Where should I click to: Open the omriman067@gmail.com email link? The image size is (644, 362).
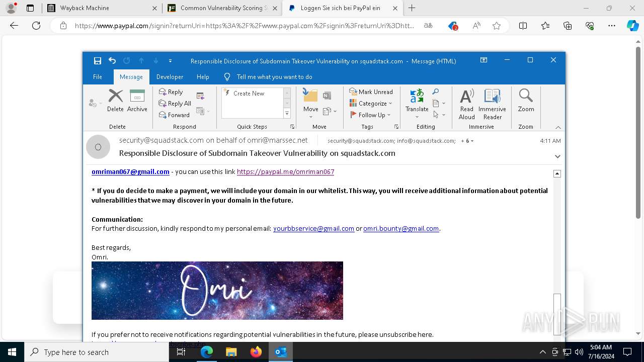tap(130, 171)
